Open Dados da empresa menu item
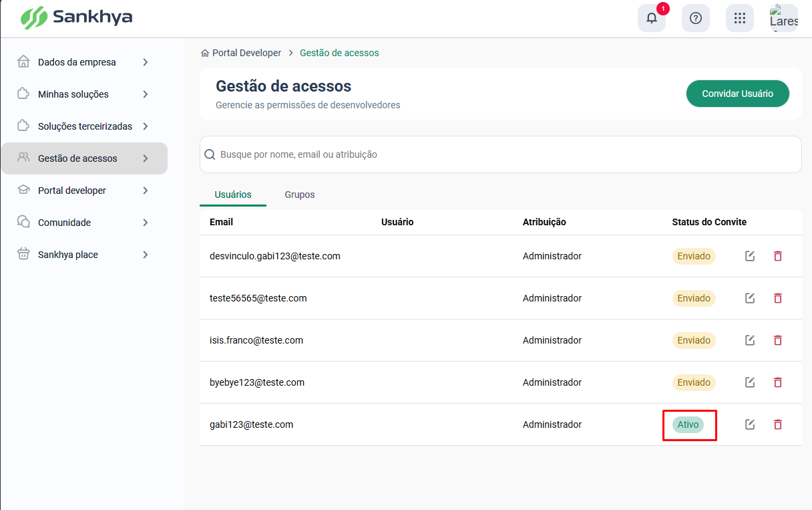The width and height of the screenshot is (812, 510). tap(83, 62)
